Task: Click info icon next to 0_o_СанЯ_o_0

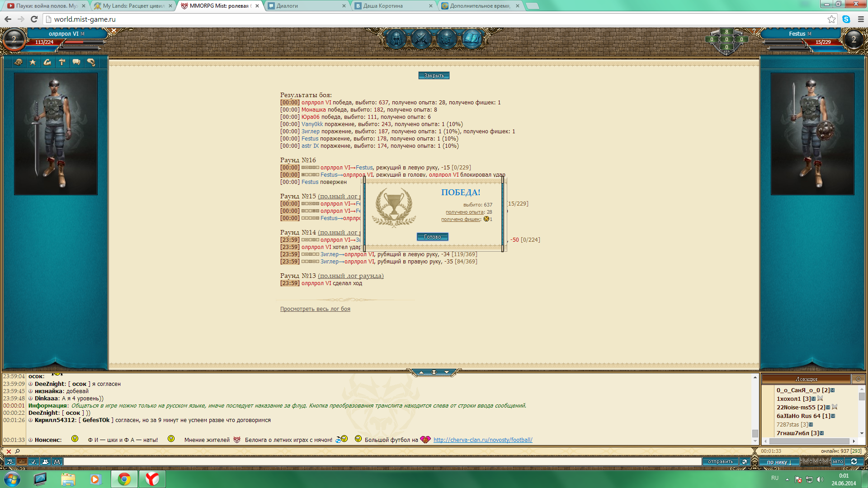Action: click(x=833, y=390)
